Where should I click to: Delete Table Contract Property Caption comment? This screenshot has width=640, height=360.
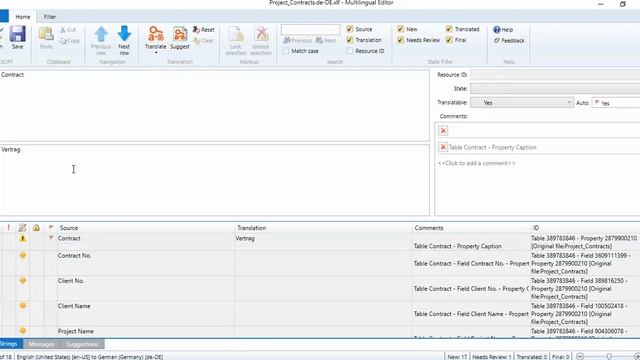443,147
